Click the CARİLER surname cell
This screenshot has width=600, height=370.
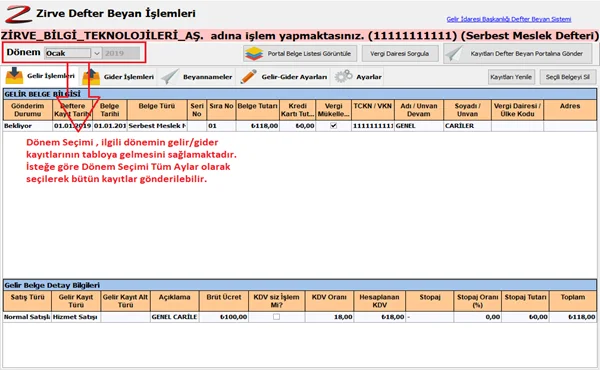pos(467,126)
